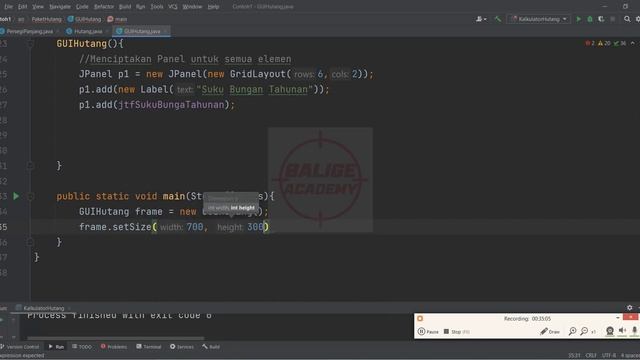Stop the screen recording

pyautogui.click(x=456, y=332)
